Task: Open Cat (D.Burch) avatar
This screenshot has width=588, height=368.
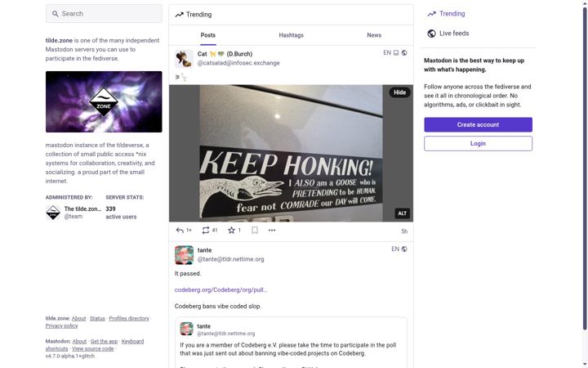Action: pos(184,59)
